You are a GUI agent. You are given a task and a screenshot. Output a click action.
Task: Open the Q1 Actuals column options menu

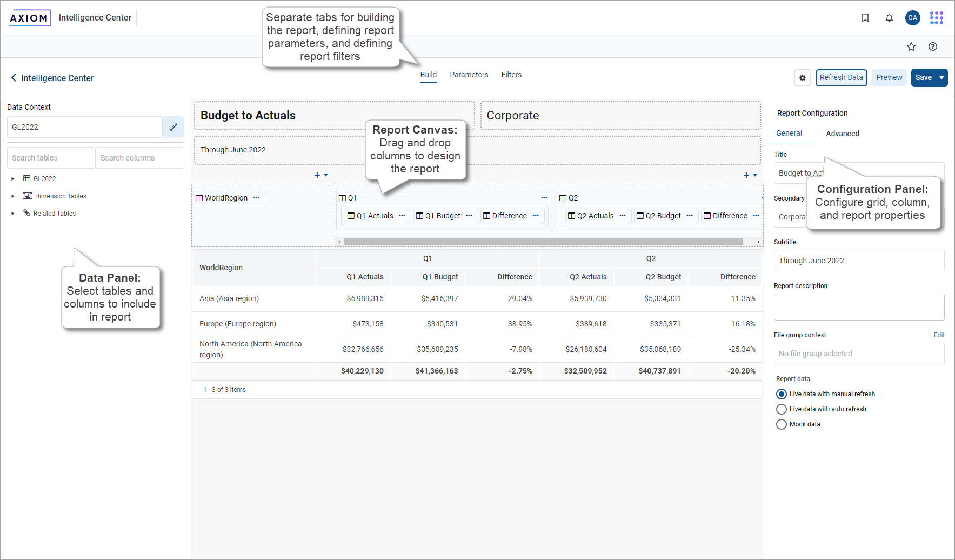click(x=402, y=216)
